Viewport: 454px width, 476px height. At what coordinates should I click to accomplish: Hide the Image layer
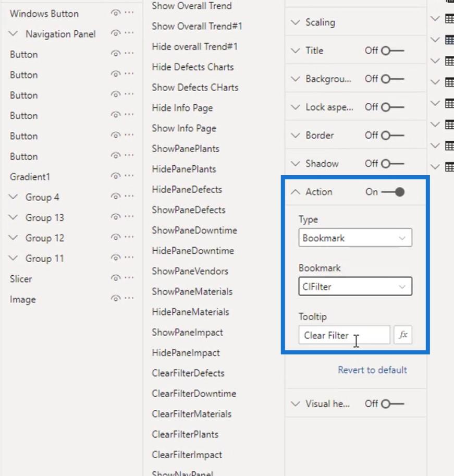click(x=116, y=298)
